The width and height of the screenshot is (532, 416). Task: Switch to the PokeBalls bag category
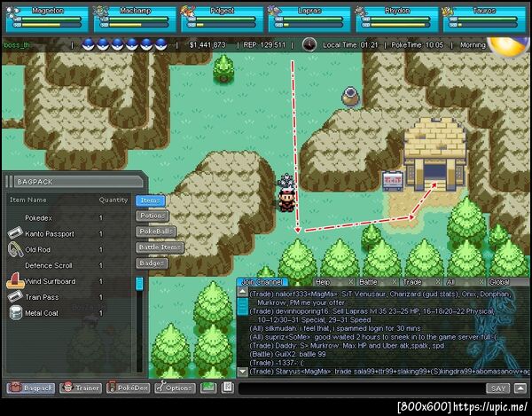[x=156, y=232]
